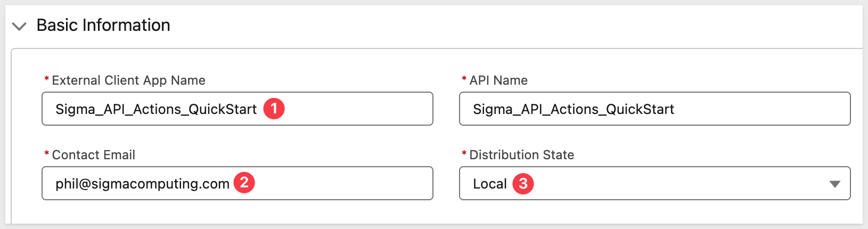This screenshot has width=868, height=229.
Task: Click the red number 2 badge
Action: (244, 183)
